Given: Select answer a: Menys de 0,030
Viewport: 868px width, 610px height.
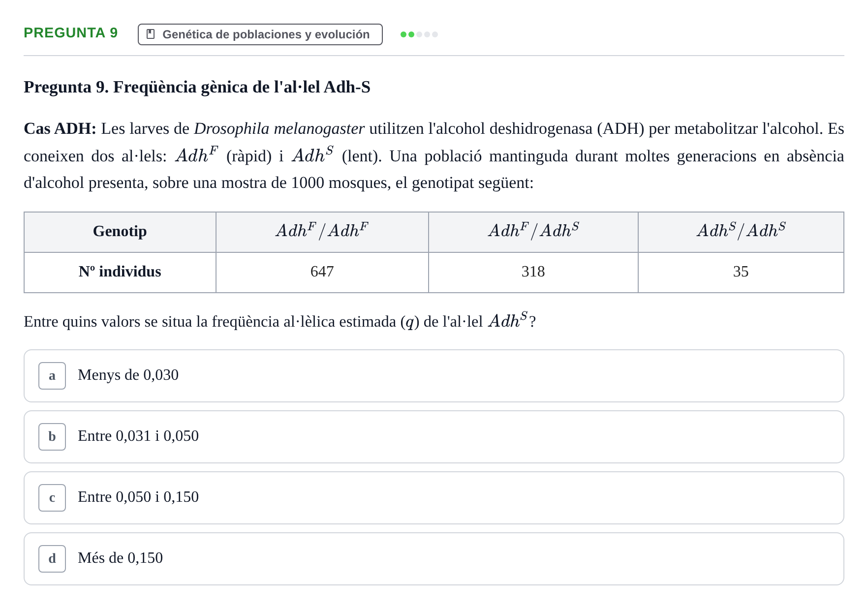Looking at the screenshot, I should coord(434,376).
